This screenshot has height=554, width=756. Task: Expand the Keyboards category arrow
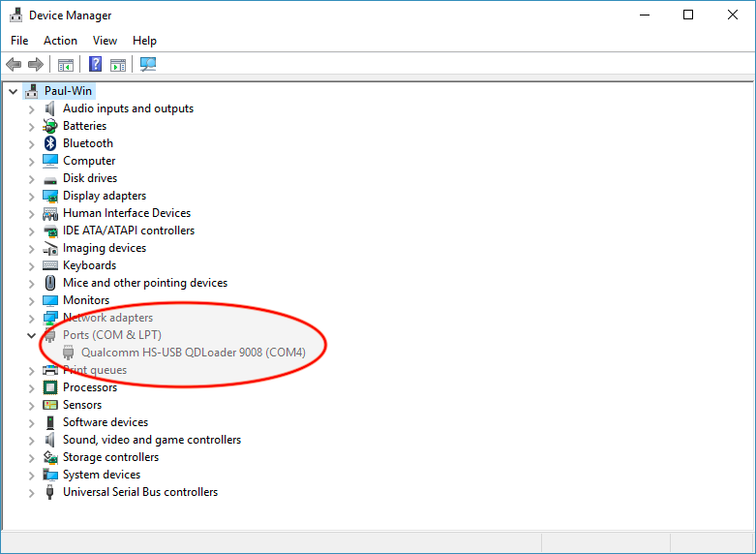[x=31, y=266]
